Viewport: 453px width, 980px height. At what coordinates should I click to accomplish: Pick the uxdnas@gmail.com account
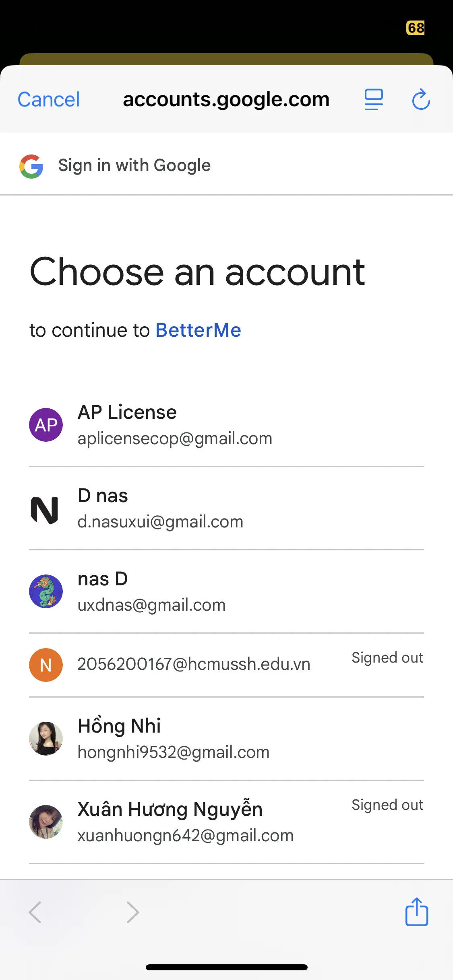[x=151, y=605]
